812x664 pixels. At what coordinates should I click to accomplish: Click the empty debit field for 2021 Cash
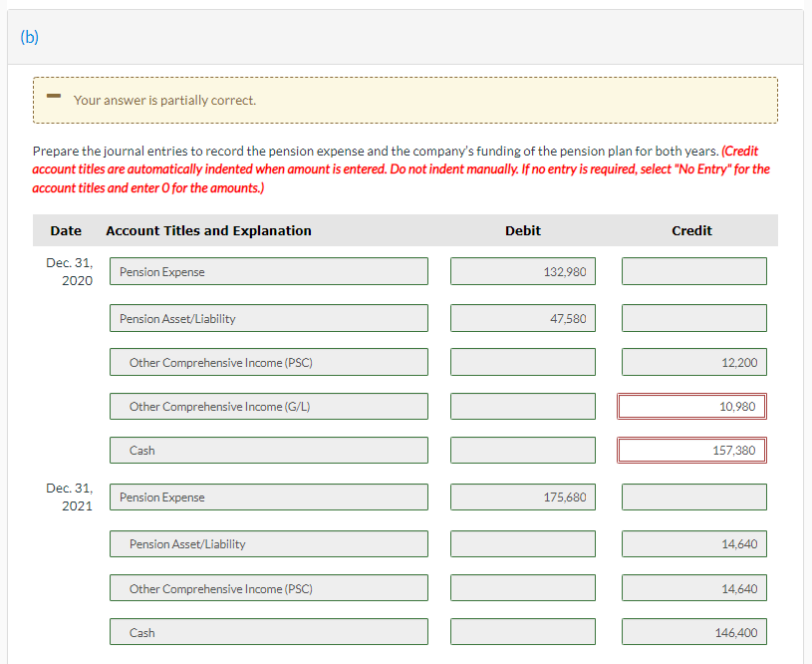[x=523, y=631]
